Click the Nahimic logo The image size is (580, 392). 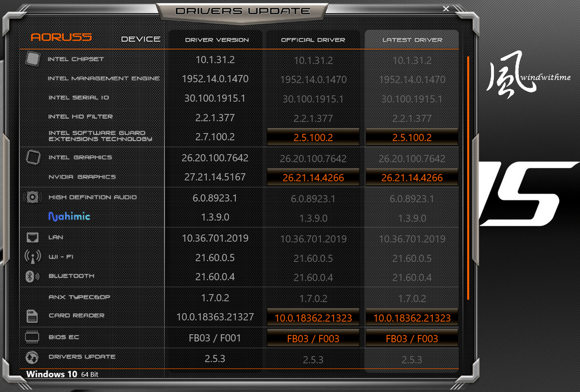69,216
